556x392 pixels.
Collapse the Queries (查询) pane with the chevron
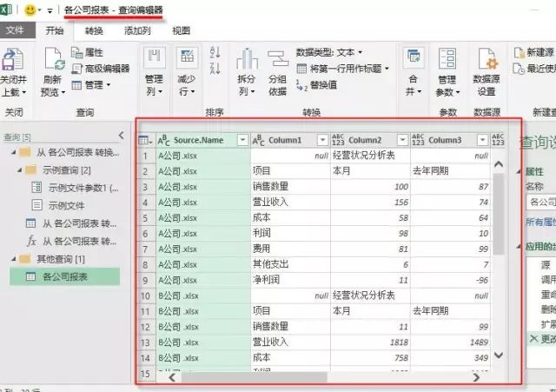click(x=122, y=136)
